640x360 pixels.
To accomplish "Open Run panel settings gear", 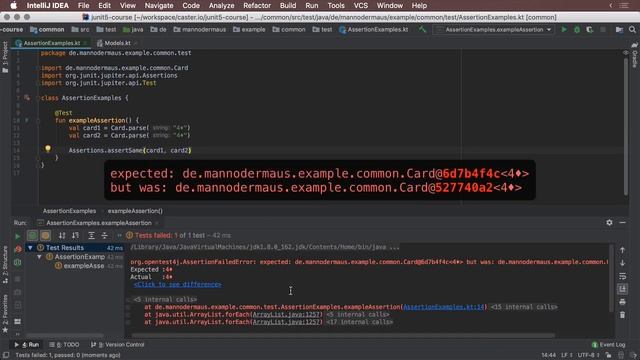I will [x=609, y=222].
